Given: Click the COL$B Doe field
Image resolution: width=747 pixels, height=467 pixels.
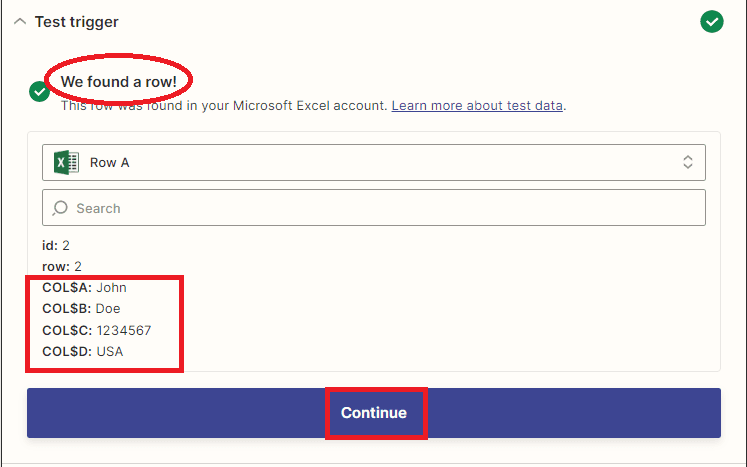Looking at the screenshot, I should coord(81,308).
